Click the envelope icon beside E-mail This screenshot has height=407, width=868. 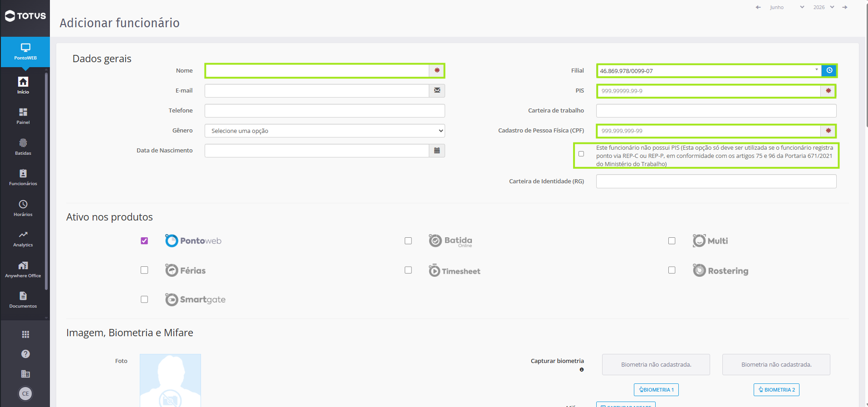(437, 91)
